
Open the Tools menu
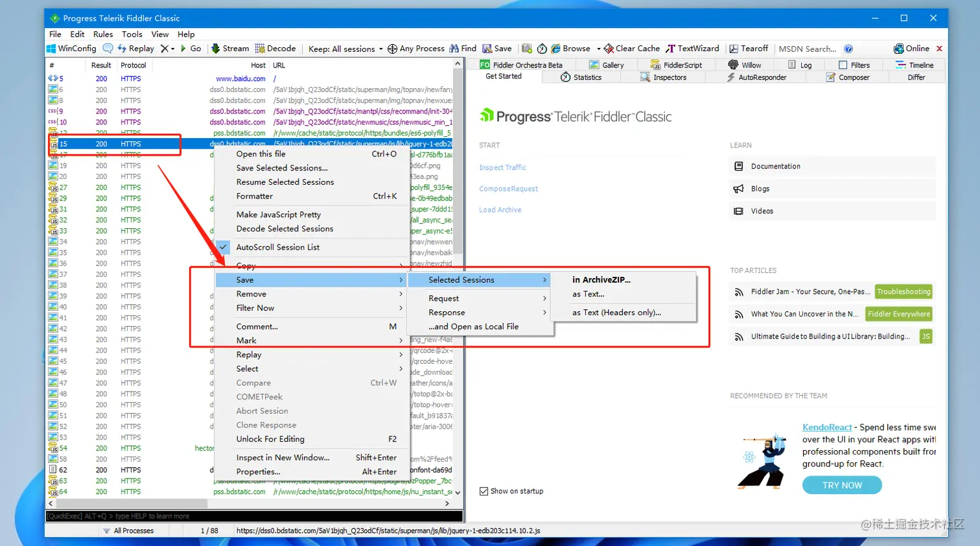[x=132, y=34]
